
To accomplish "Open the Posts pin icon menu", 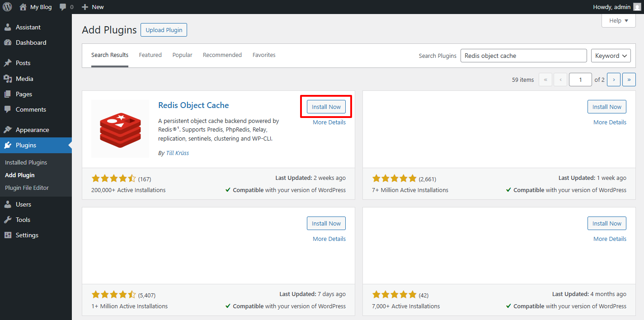I will pyautogui.click(x=8, y=63).
